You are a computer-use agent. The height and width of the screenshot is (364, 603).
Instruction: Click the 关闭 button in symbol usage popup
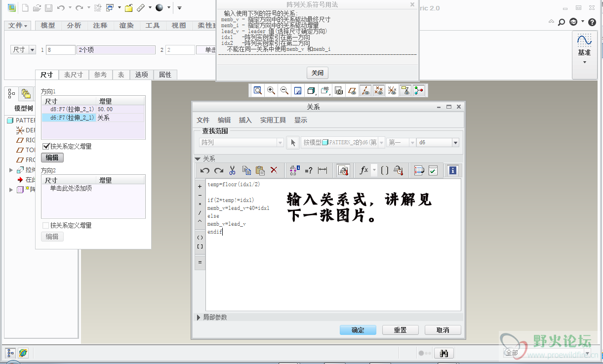click(x=317, y=73)
